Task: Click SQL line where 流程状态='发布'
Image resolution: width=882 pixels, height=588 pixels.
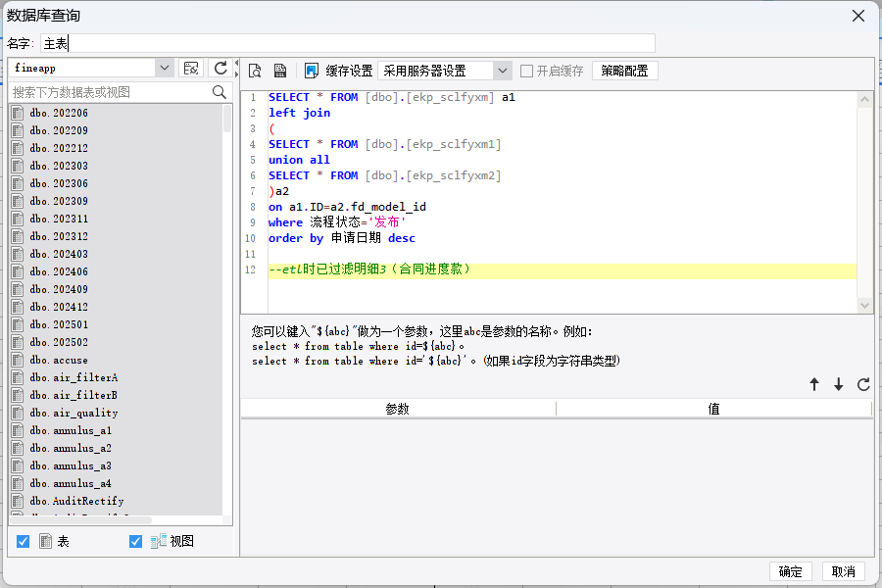Action: coord(337,222)
